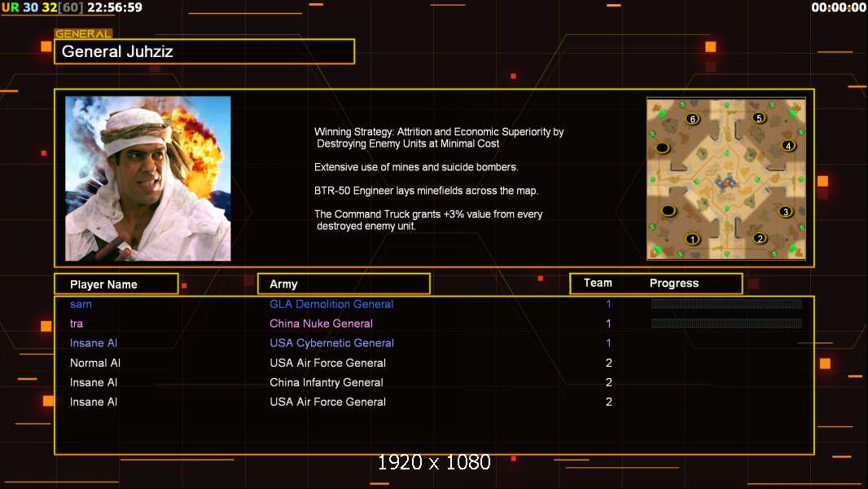The height and width of the screenshot is (489, 868).
Task: Click the Progress column header label
Action: [673, 283]
